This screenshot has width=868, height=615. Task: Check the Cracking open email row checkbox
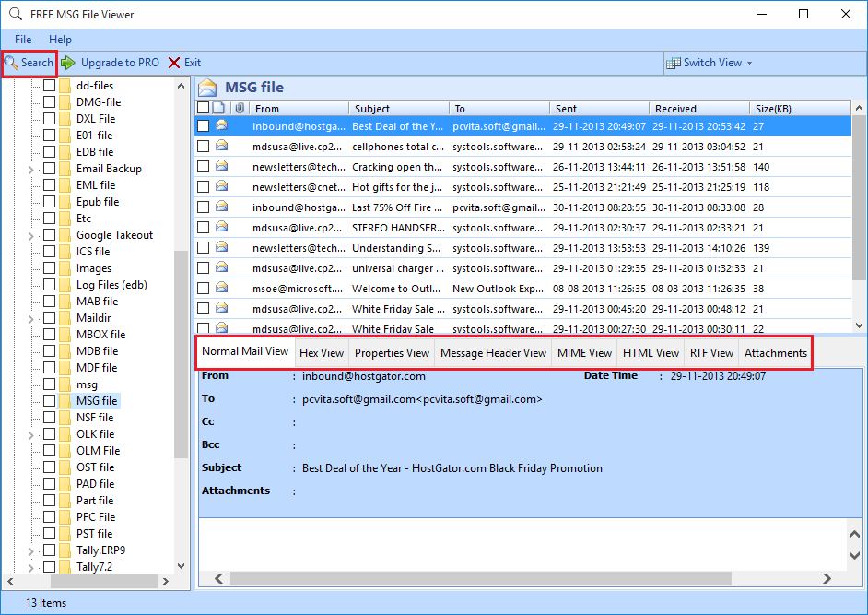pos(203,167)
